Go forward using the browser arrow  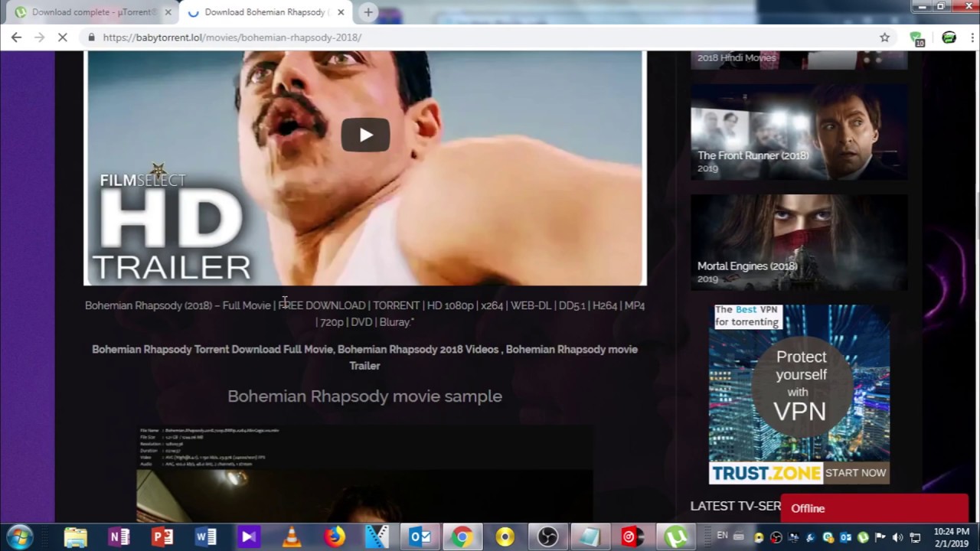(39, 37)
